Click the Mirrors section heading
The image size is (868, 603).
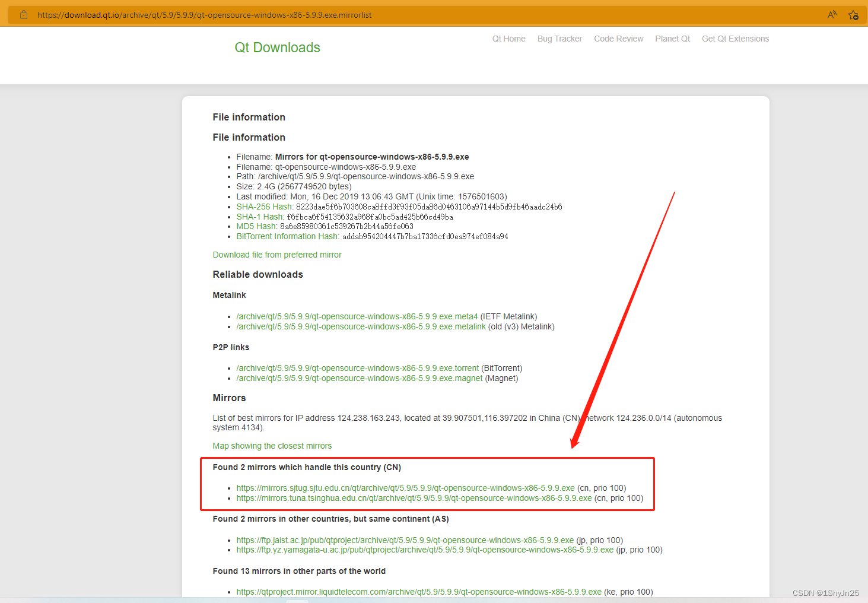tap(229, 398)
